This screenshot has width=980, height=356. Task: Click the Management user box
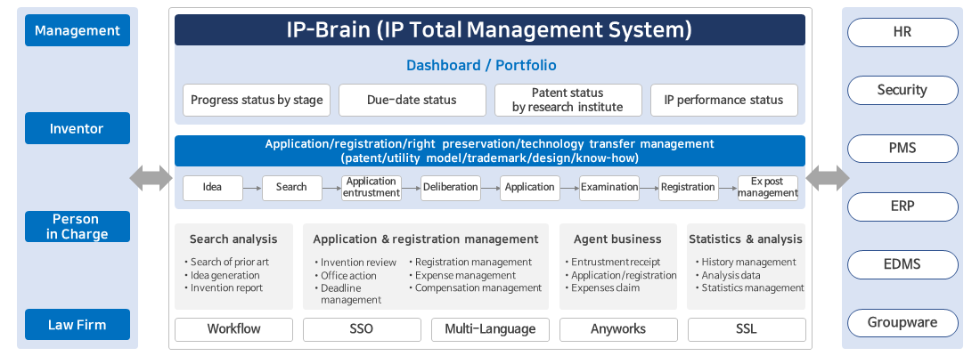(78, 30)
